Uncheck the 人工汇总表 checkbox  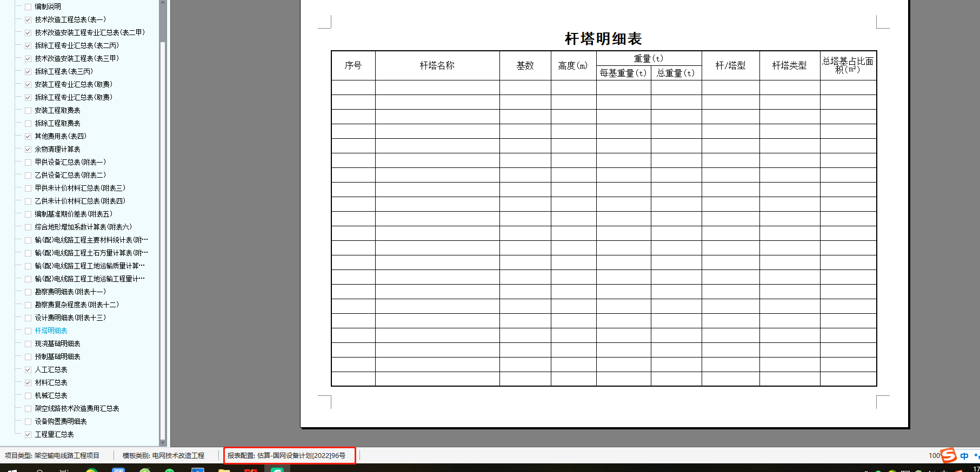(28, 370)
